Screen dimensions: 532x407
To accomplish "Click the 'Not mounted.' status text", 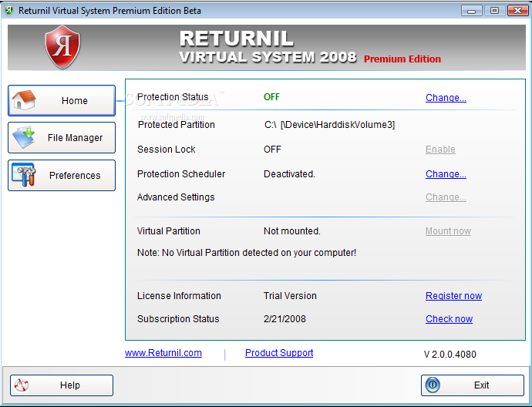I will (x=291, y=231).
